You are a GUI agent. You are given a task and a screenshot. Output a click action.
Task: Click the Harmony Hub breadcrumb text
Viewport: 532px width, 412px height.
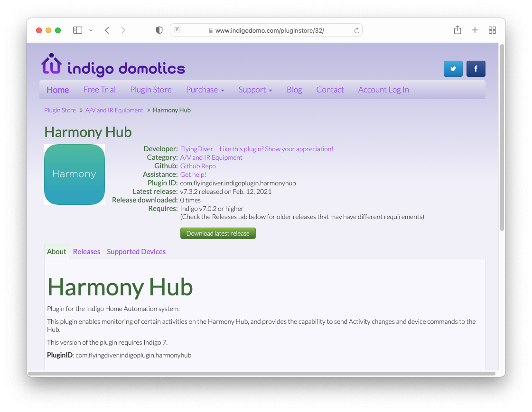point(172,110)
